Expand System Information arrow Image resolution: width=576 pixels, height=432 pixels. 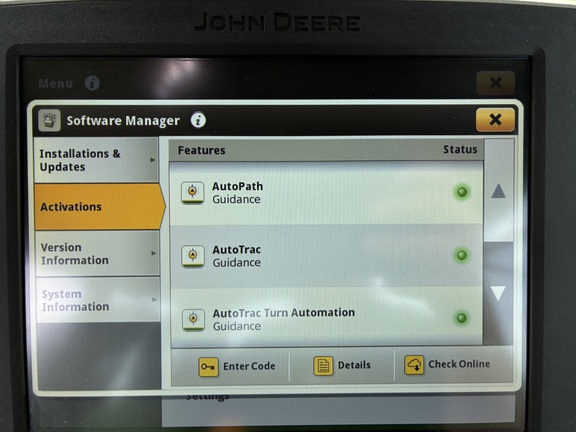pos(154,299)
